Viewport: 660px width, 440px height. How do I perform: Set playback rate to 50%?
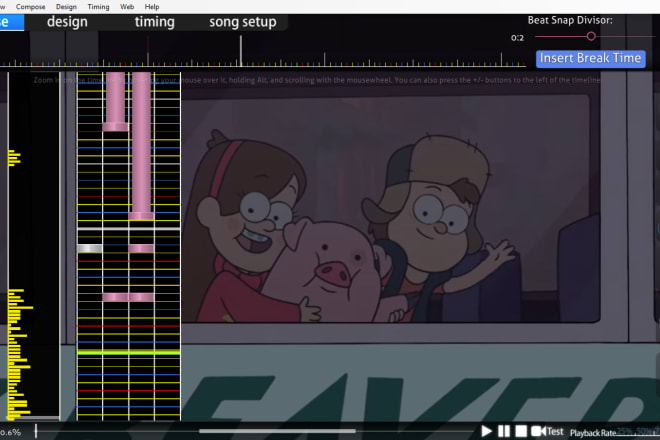[x=644, y=431]
